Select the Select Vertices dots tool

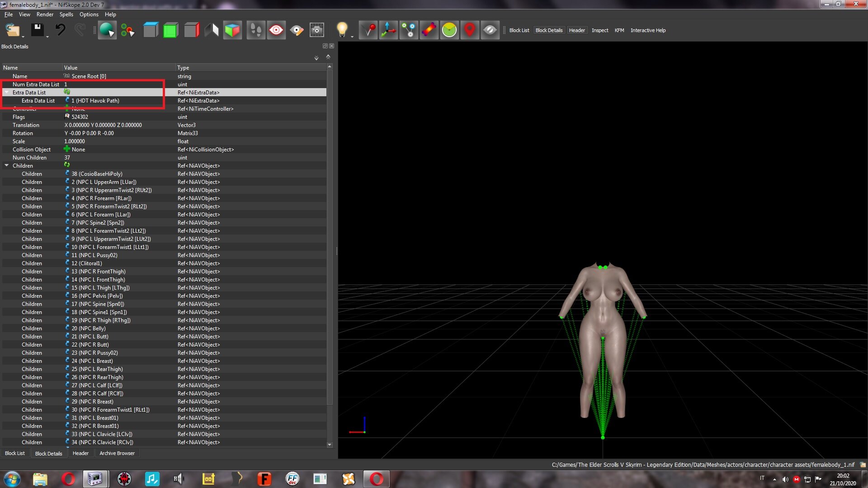click(127, 30)
